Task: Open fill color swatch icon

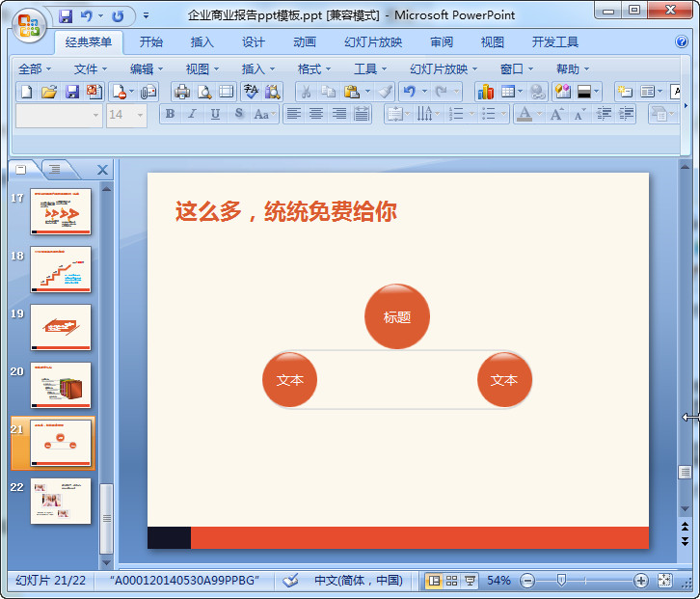Action: 584,92
